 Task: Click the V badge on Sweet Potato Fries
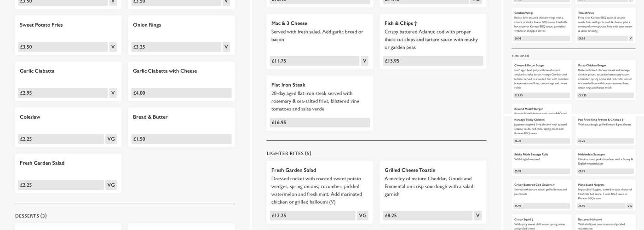[113, 47]
